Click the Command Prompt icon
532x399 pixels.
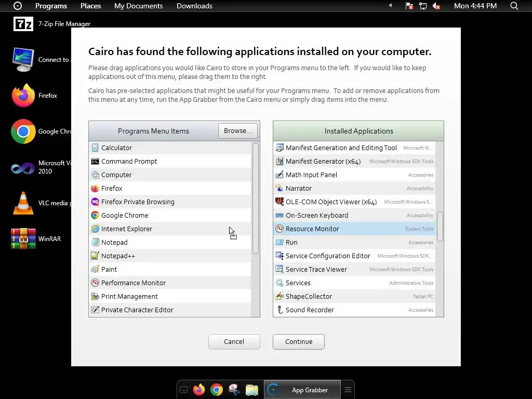click(95, 161)
